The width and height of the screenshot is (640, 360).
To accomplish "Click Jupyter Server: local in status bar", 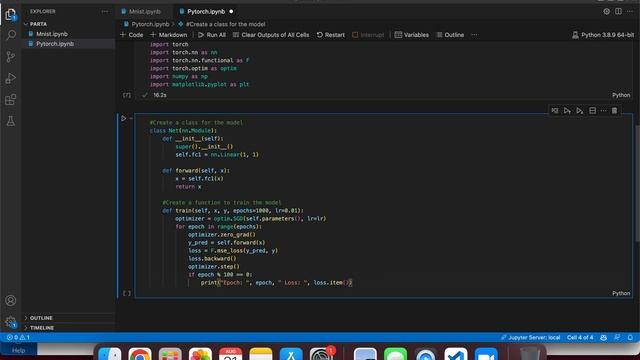I will click(x=530, y=338).
